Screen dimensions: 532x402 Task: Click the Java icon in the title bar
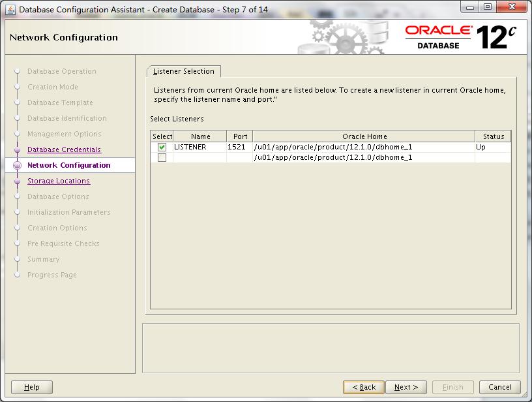(10, 10)
